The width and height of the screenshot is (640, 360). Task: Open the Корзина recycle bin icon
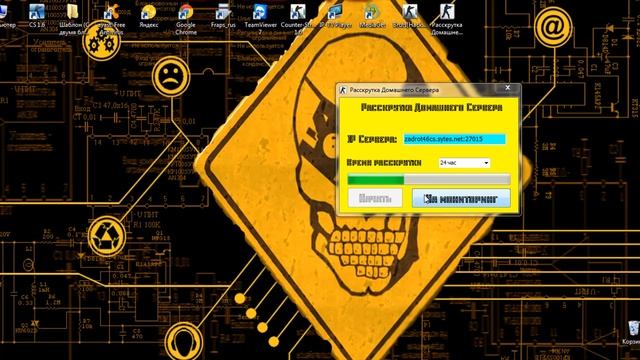pos(633,333)
